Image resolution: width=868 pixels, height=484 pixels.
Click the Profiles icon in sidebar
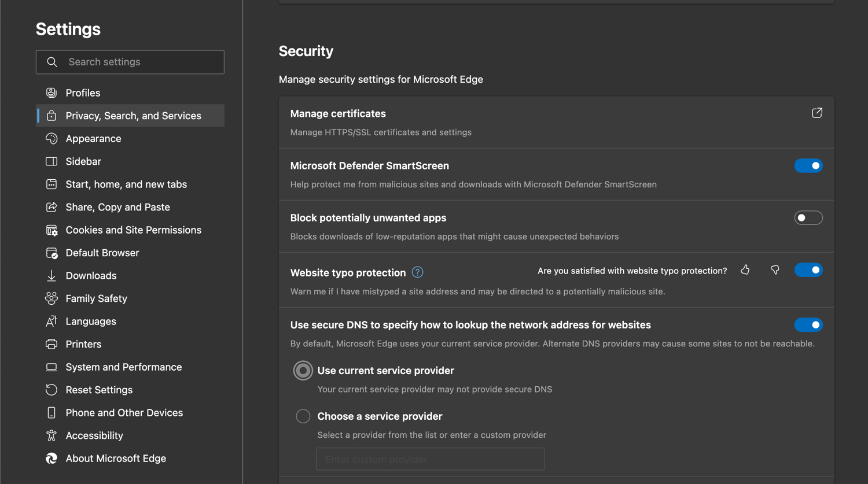pos(52,93)
